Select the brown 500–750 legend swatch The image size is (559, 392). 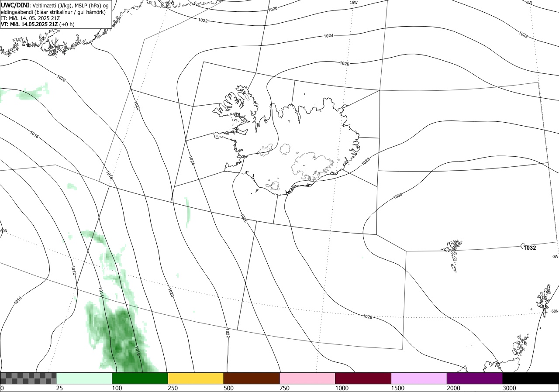(x=252, y=378)
